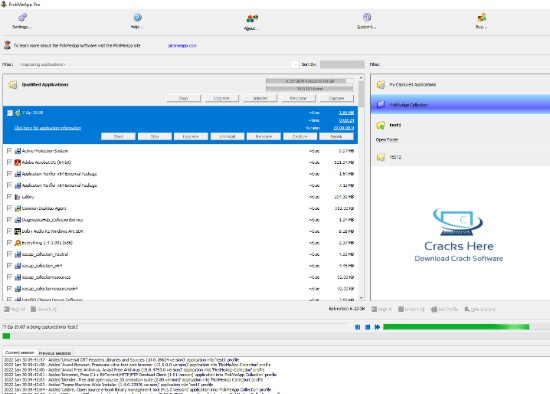Open the Sort By dropdown

click(342, 65)
